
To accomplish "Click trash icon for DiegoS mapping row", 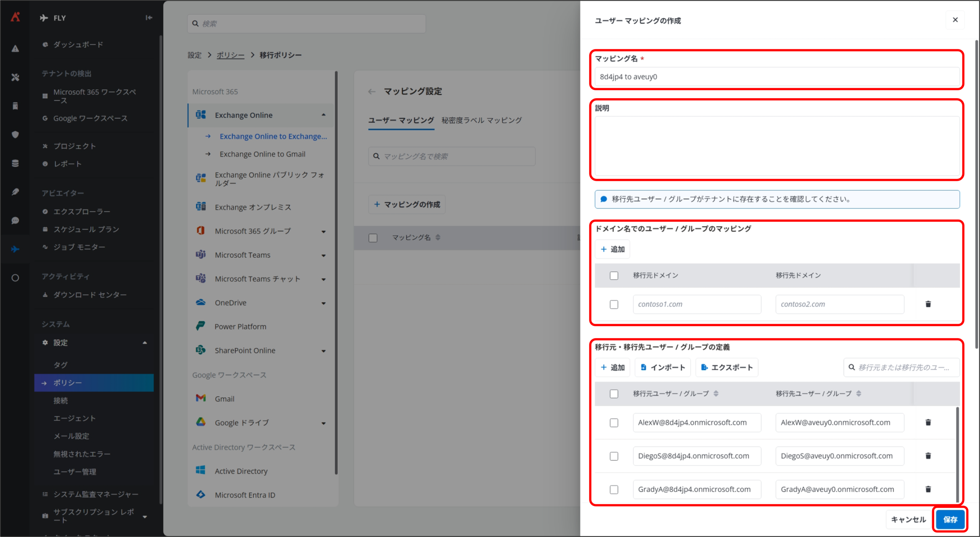I will pos(928,456).
